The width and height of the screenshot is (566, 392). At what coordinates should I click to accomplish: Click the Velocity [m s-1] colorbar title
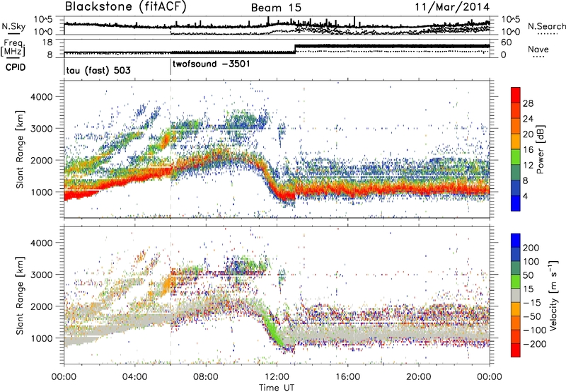pyautogui.click(x=553, y=296)
